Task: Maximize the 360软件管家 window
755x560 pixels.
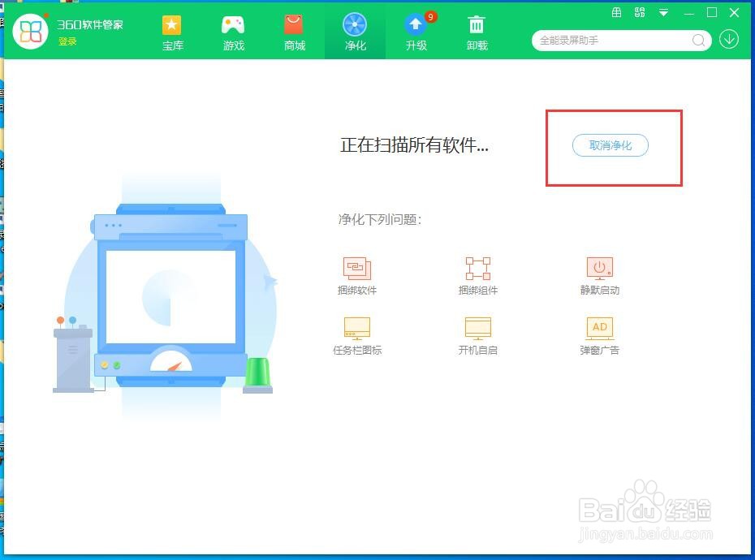Action: click(712, 12)
